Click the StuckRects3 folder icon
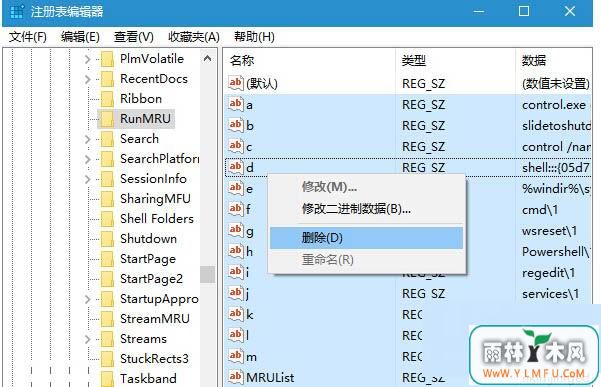Image resolution: width=601 pixels, height=387 pixels. point(107,359)
